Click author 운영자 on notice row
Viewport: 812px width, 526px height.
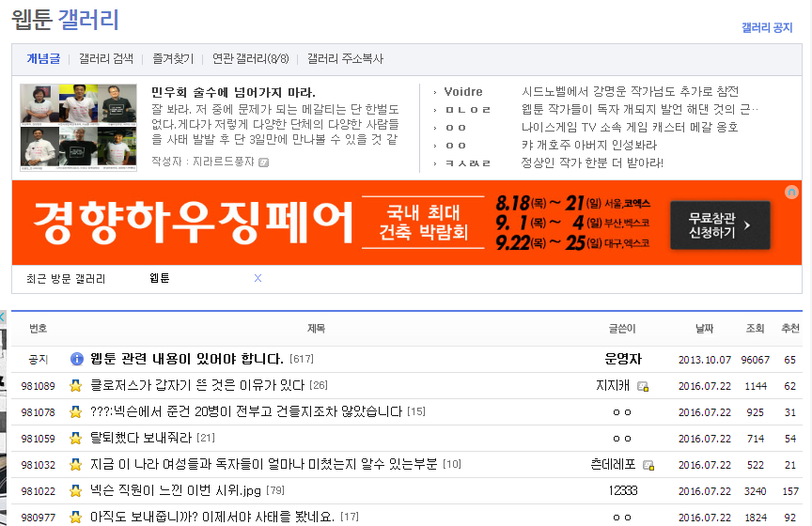(x=622, y=359)
